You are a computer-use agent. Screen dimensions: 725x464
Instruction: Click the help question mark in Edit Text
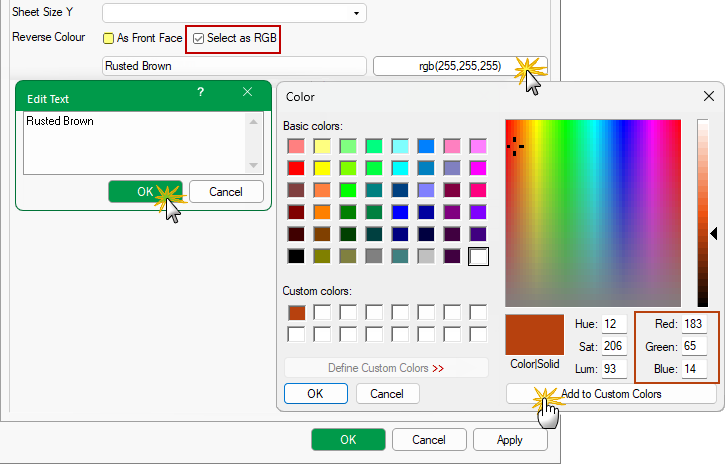(200, 92)
